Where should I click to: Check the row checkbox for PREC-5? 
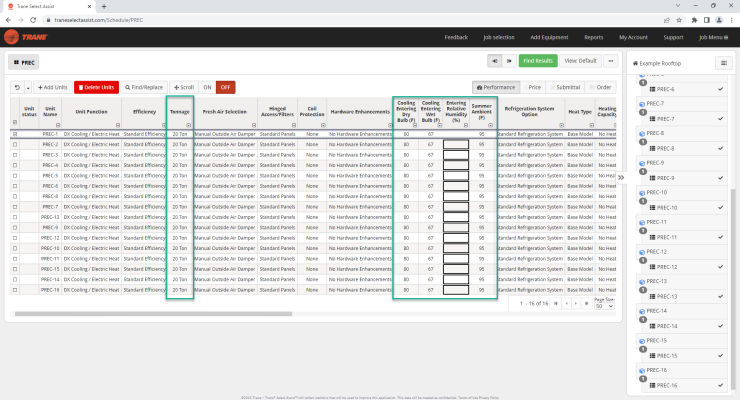[x=15, y=175]
